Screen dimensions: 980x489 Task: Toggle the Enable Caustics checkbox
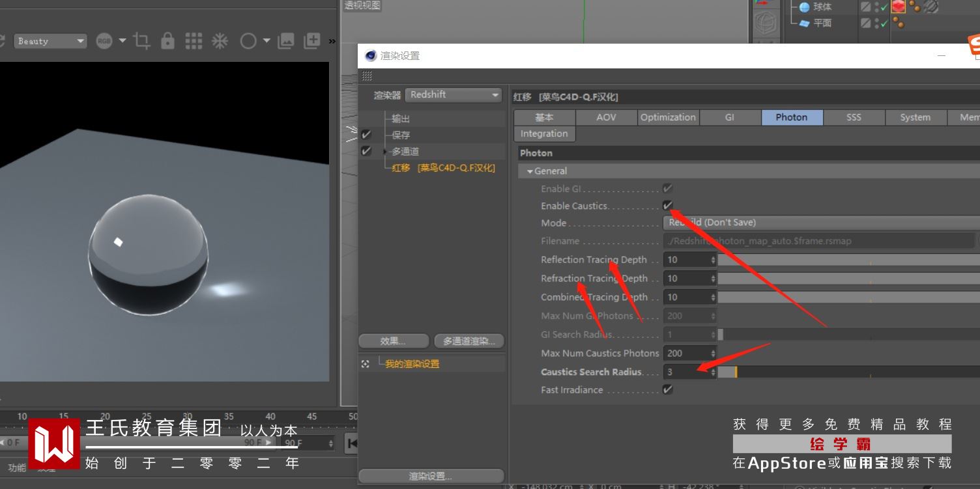click(x=668, y=206)
